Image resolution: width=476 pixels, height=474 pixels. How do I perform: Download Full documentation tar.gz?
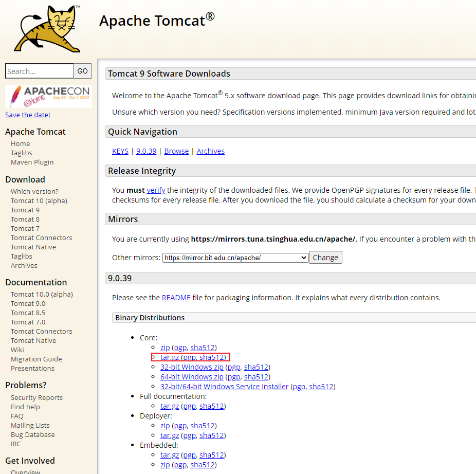coord(170,406)
